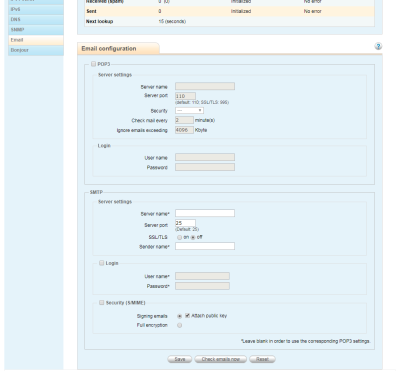Click the SMTP Login User name field

pos(202,276)
